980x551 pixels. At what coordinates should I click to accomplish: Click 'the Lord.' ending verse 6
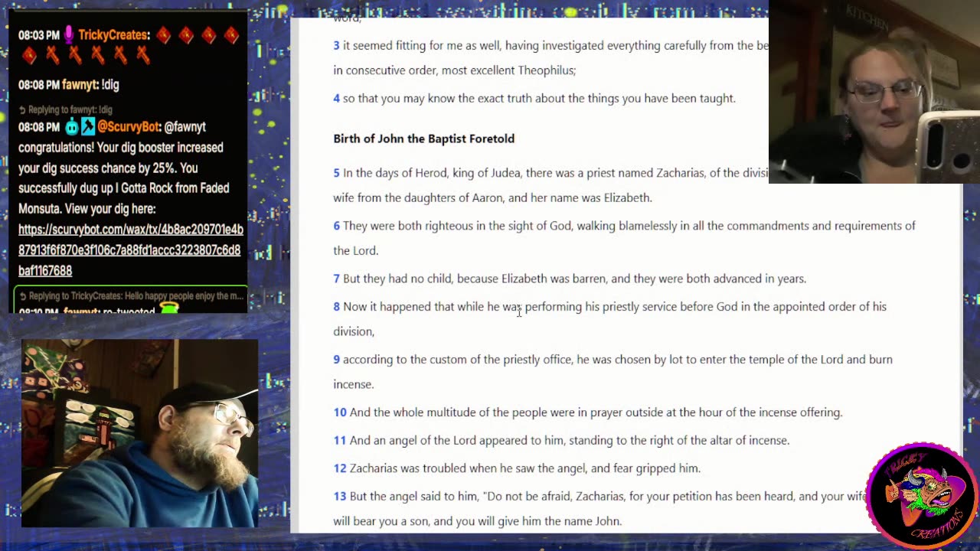pos(356,251)
